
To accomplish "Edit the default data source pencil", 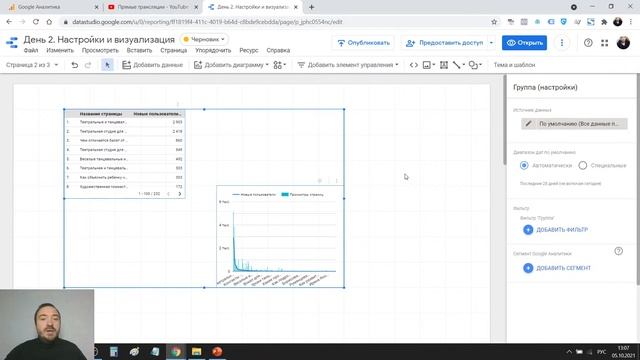I will [x=528, y=123].
